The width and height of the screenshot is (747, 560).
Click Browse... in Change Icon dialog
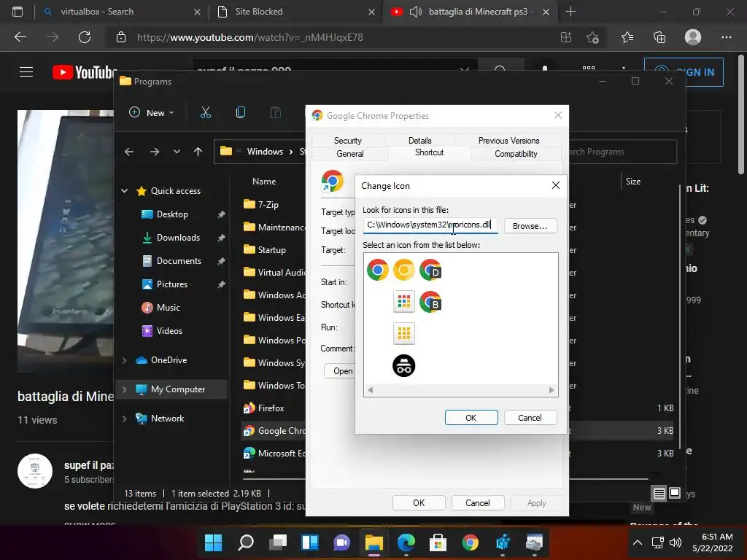coord(530,226)
